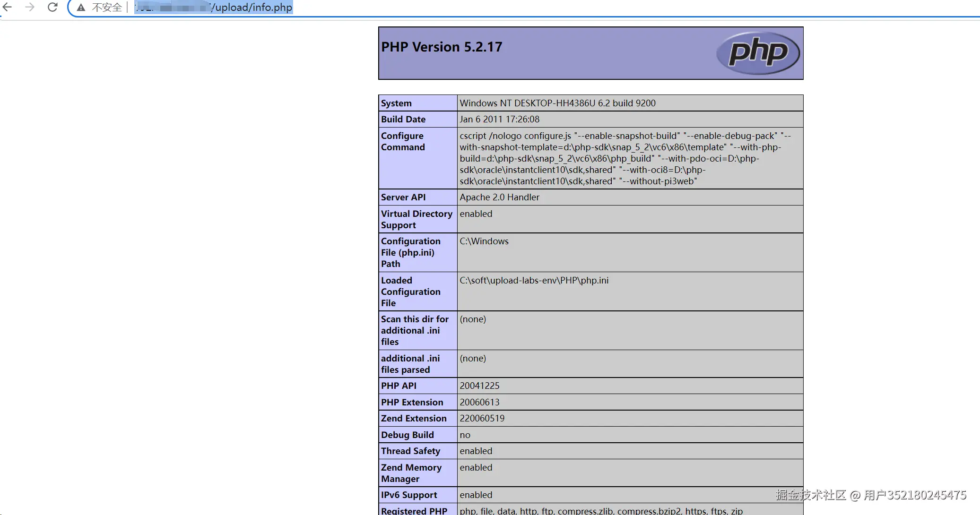Click the Configure Command label cell

click(x=403, y=141)
